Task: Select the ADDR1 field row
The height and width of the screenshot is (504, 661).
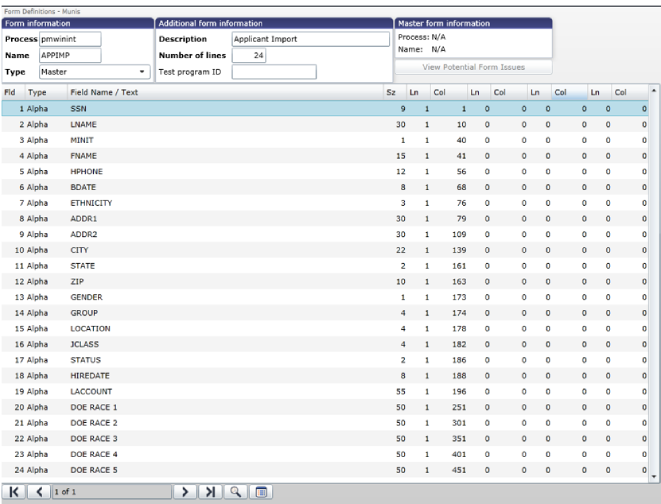Action: click(325, 219)
